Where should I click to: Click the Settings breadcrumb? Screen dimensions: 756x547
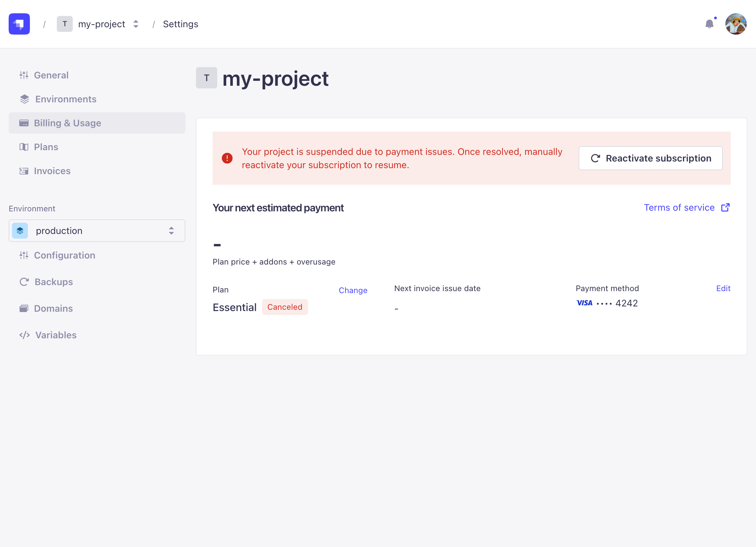click(180, 24)
